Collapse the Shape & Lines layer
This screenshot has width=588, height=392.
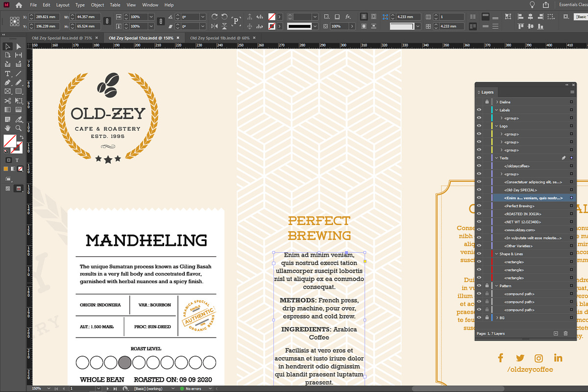pyautogui.click(x=497, y=254)
